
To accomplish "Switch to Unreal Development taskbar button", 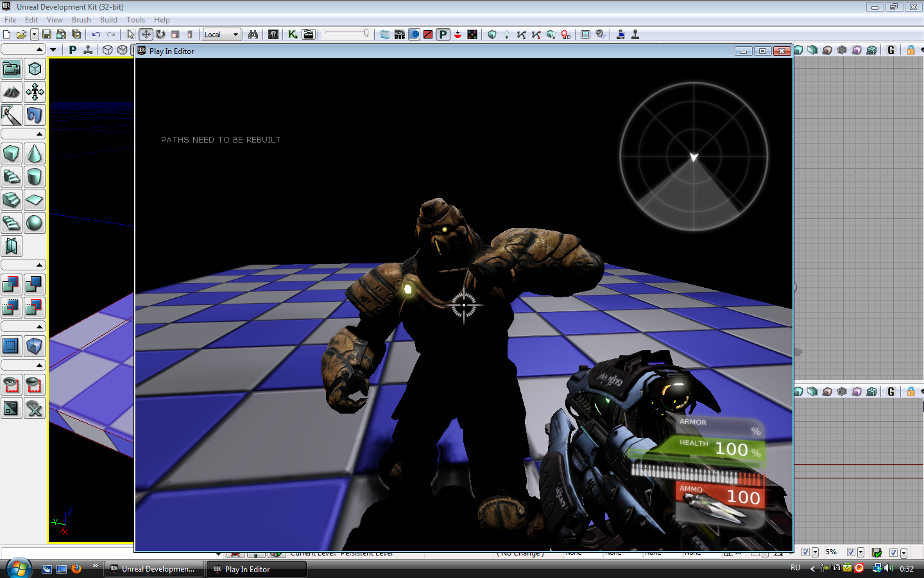I will [154, 569].
